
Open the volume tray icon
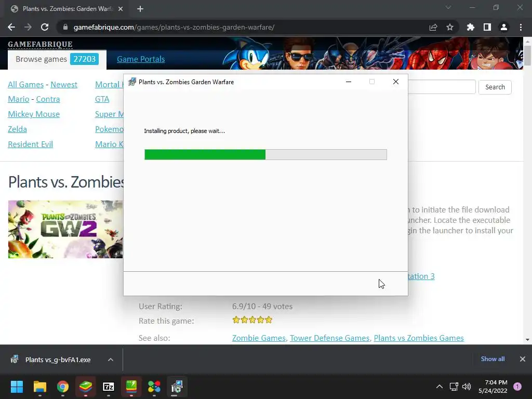(x=467, y=387)
